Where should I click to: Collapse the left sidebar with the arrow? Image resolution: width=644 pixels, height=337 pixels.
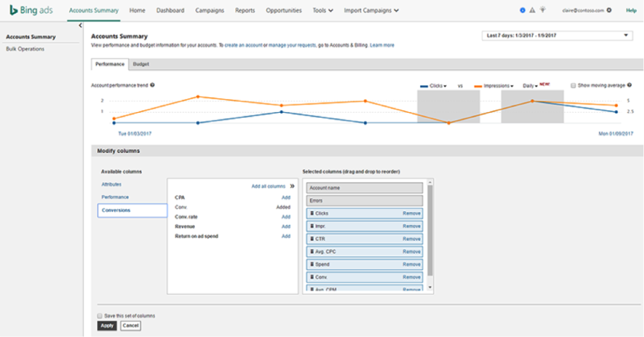(x=80, y=25)
